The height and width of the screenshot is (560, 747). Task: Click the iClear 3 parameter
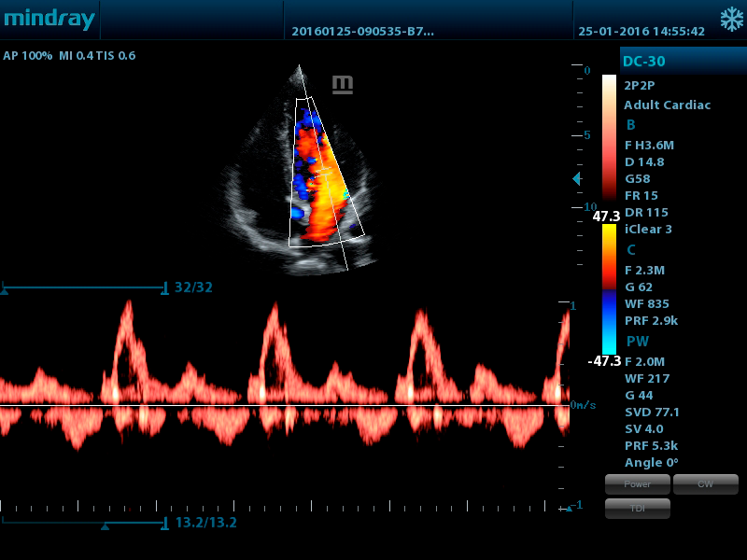coord(648,230)
